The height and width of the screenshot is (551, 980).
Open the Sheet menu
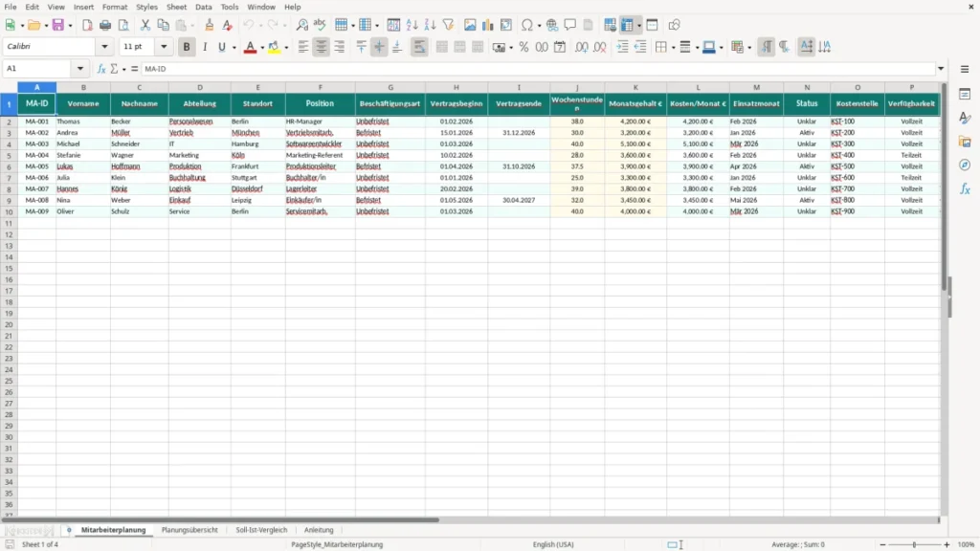coord(176,7)
